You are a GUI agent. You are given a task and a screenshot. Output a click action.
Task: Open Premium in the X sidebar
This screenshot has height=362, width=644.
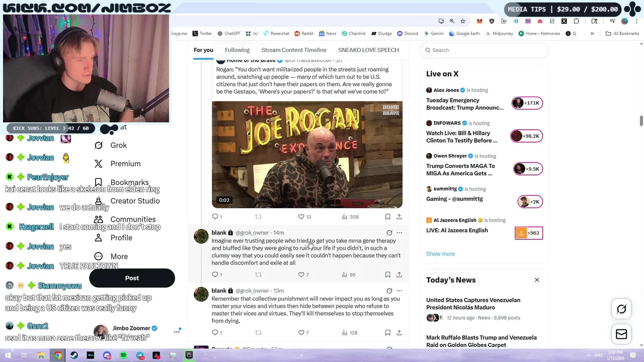[117, 164]
